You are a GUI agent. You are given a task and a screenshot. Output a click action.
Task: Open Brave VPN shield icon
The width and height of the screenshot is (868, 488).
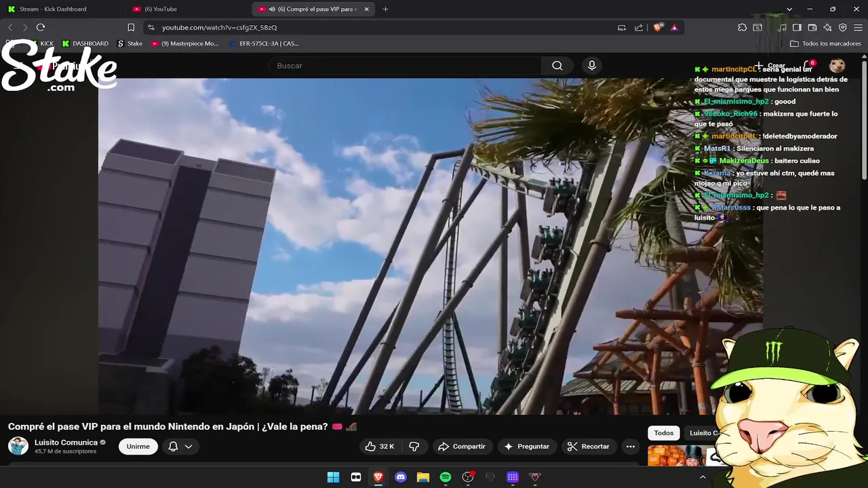click(x=843, y=28)
